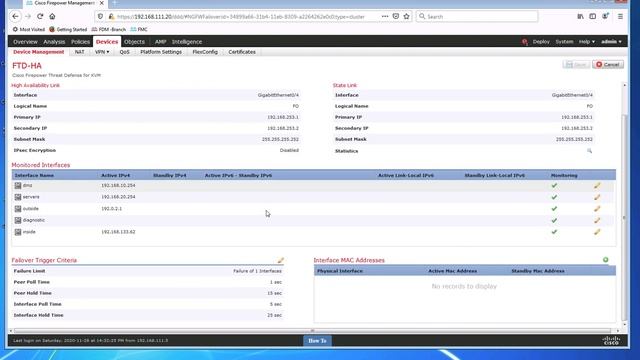Click the outside monitoring green checkmark

point(554,209)
